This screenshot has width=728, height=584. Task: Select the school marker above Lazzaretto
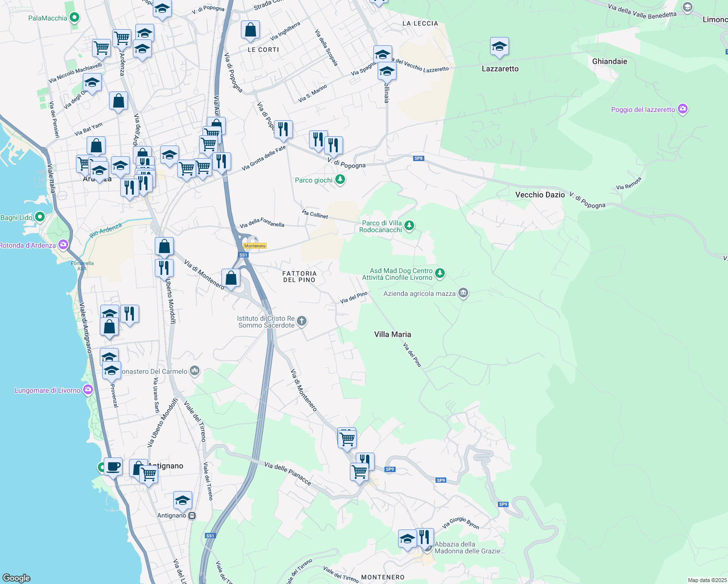click(x=499, y=47)
